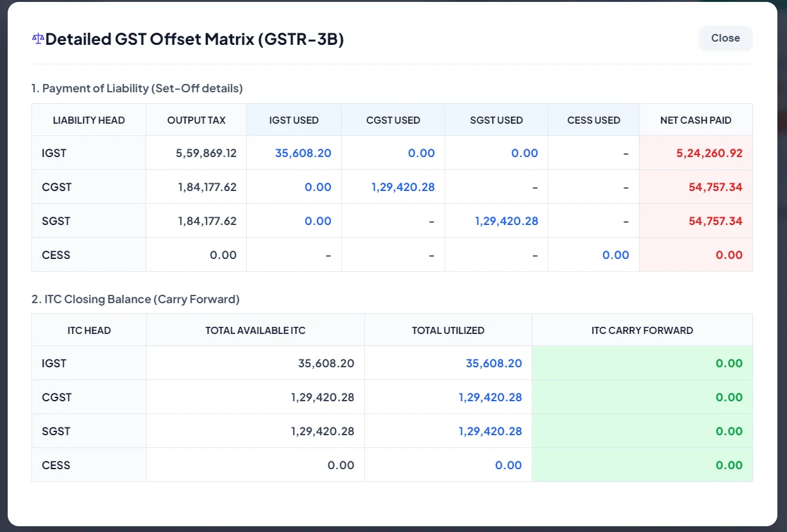The height and width of the screenshot is (532, 787).
Task: Click IGST USED 0.00 in CGST liability row
Action: (318, 187)
